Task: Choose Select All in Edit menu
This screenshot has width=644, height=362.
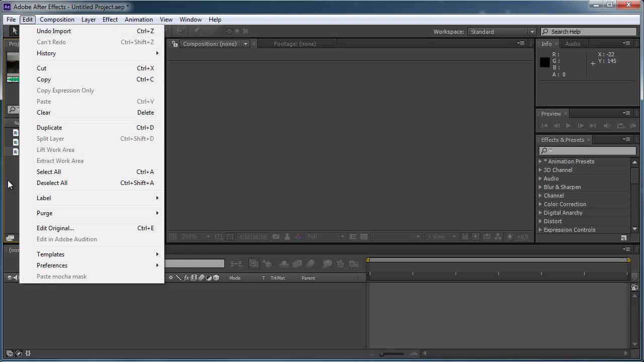Action: 92,172
